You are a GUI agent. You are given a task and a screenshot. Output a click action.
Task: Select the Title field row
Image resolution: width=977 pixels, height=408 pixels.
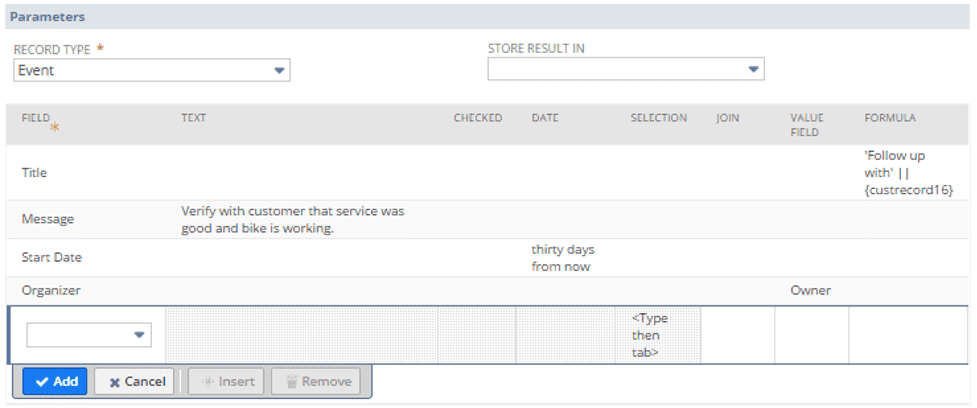(35, 173)
